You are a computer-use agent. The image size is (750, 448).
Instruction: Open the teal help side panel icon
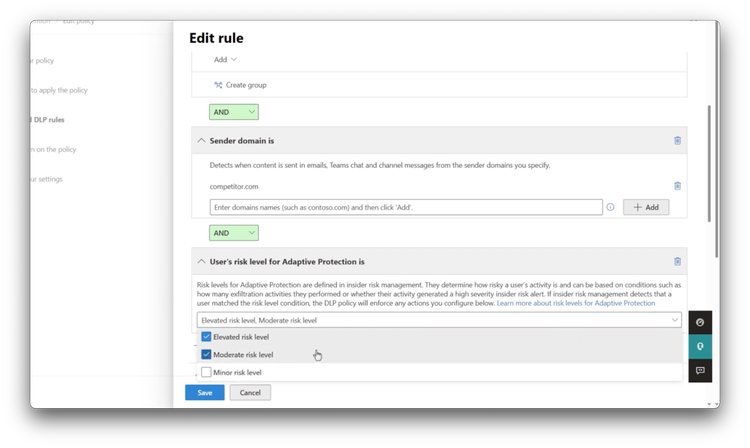tap(700, 346)
